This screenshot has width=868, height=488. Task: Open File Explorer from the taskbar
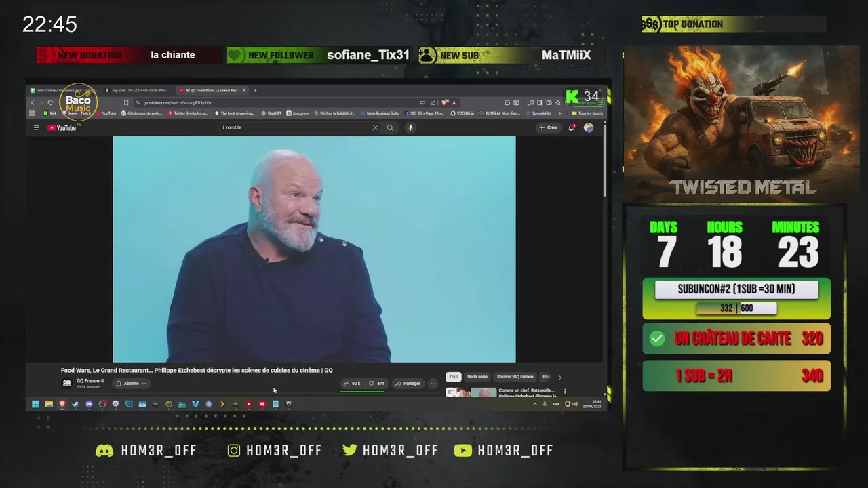49,404
